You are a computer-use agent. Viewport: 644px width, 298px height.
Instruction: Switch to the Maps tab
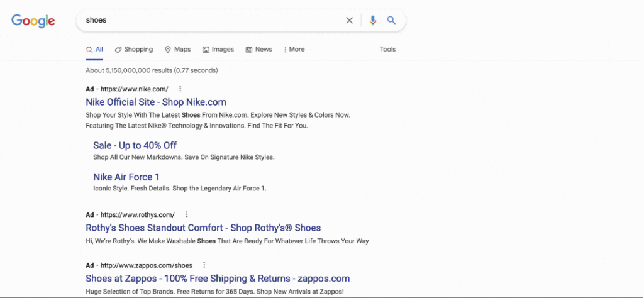[177, 49]
